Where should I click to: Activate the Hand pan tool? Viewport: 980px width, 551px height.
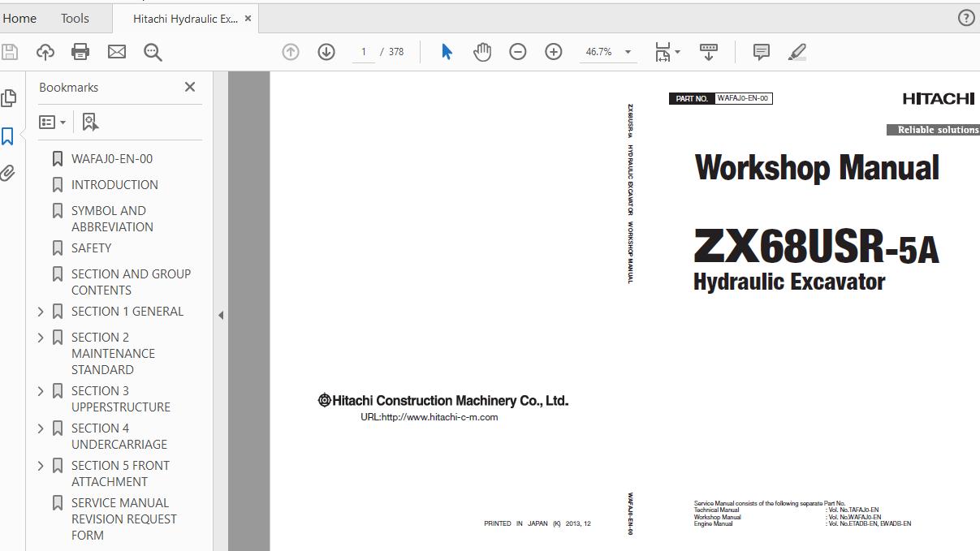point(482,52)
